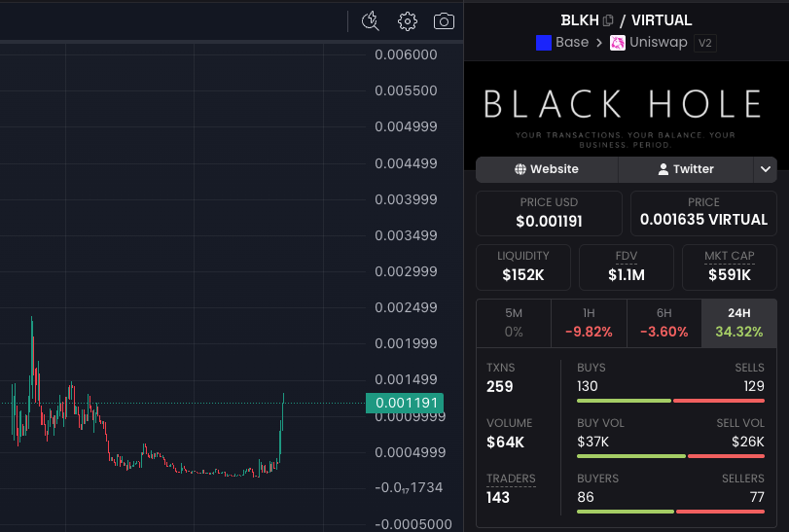789x532 pixels.
Task: Click the SELLERS 77 value
Action: pyautogui.click(x=757, y=497)
